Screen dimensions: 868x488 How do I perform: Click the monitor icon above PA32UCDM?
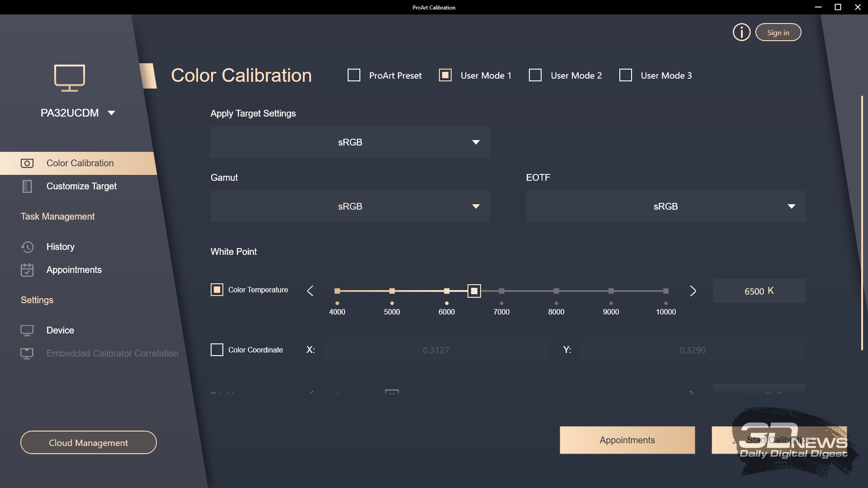(x=70, y=78)
